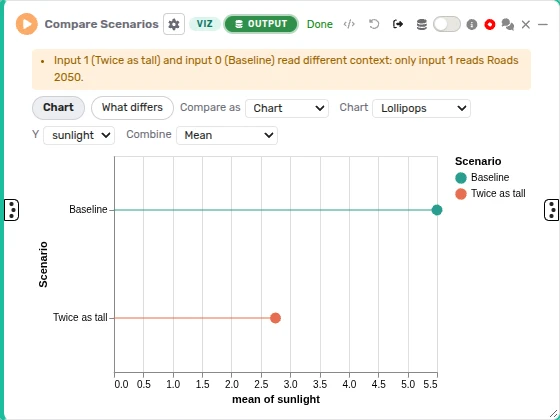Click the Twice as tall lollipop data point
This screenshot has width=560, height=420.
click(x=275, y=318)
